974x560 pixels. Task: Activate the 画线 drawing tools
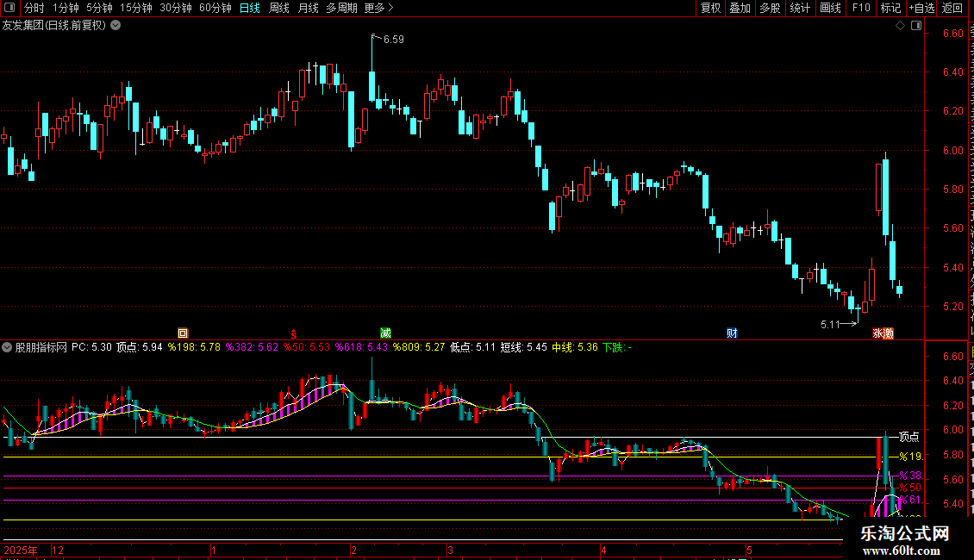coord(831,8)
